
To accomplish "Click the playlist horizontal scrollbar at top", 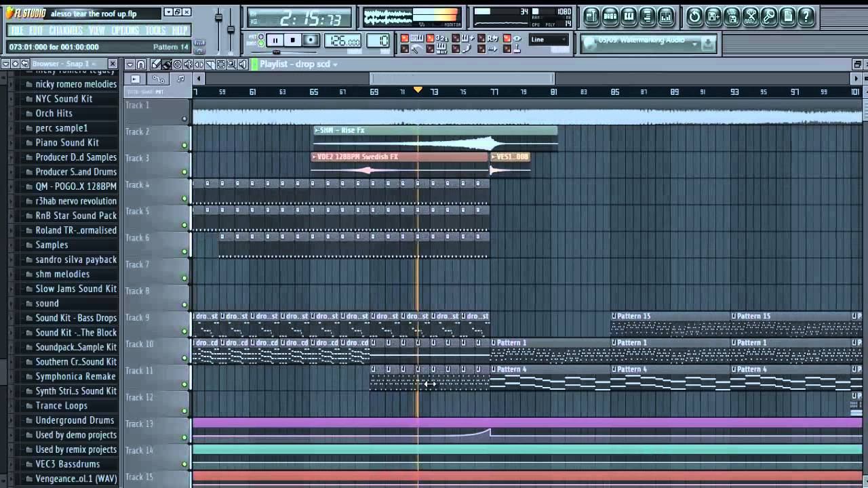I will [x=462, y=79].
